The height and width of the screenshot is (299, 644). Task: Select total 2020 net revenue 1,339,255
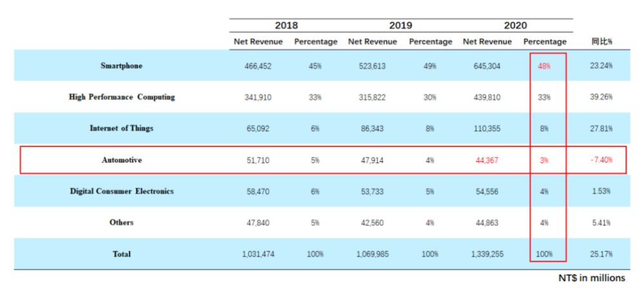point(488,254)
